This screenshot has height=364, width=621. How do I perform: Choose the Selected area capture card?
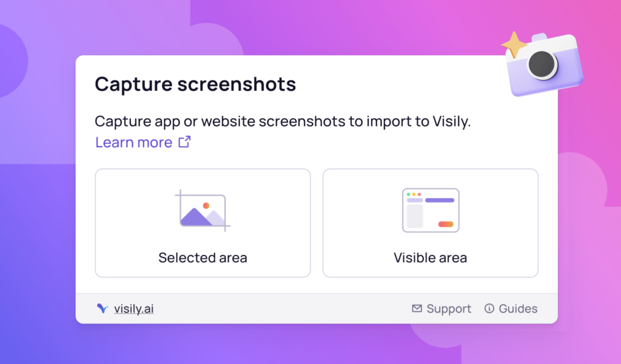(203, 222)
